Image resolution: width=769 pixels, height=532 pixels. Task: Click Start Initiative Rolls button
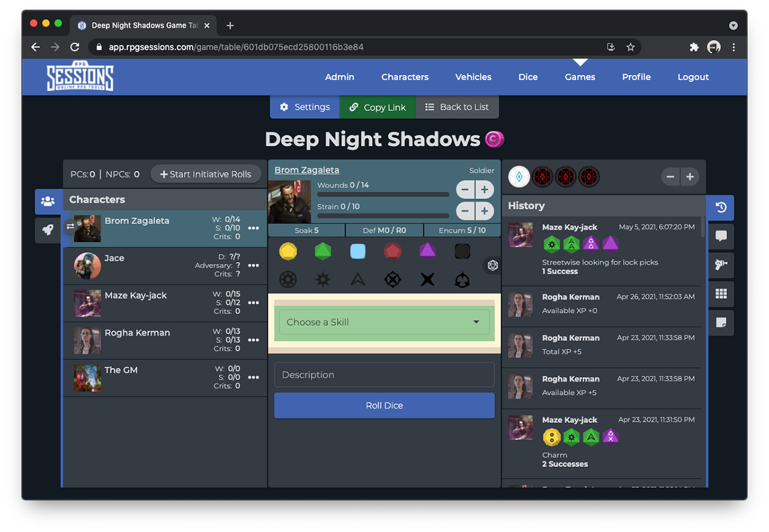pos(206,174)
